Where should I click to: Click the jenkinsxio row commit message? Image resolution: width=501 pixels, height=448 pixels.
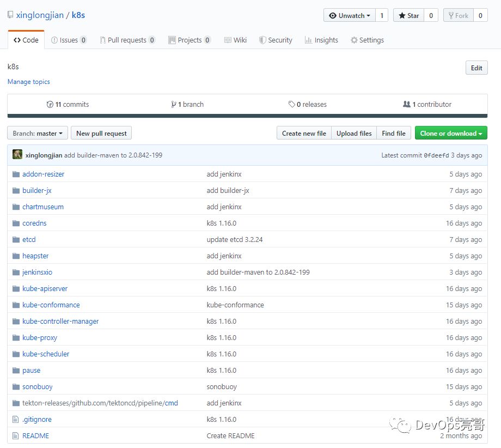click(x=258, y=272)
